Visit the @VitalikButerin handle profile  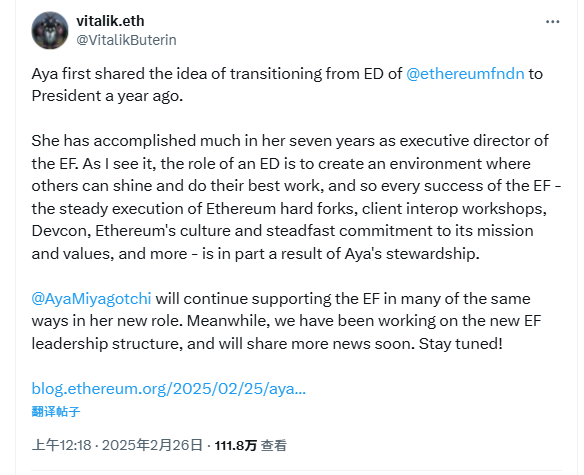[x=126, y=40]
